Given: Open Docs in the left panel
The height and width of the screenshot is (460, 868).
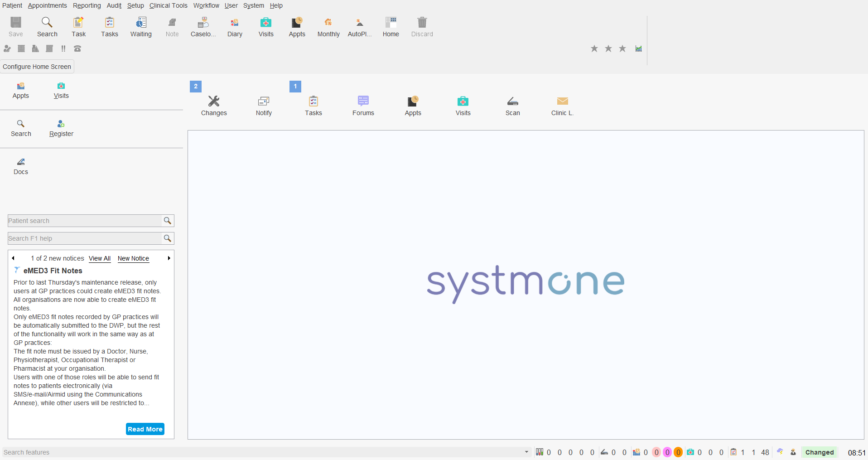Looking at the screenshot, I should coord(21,166).
